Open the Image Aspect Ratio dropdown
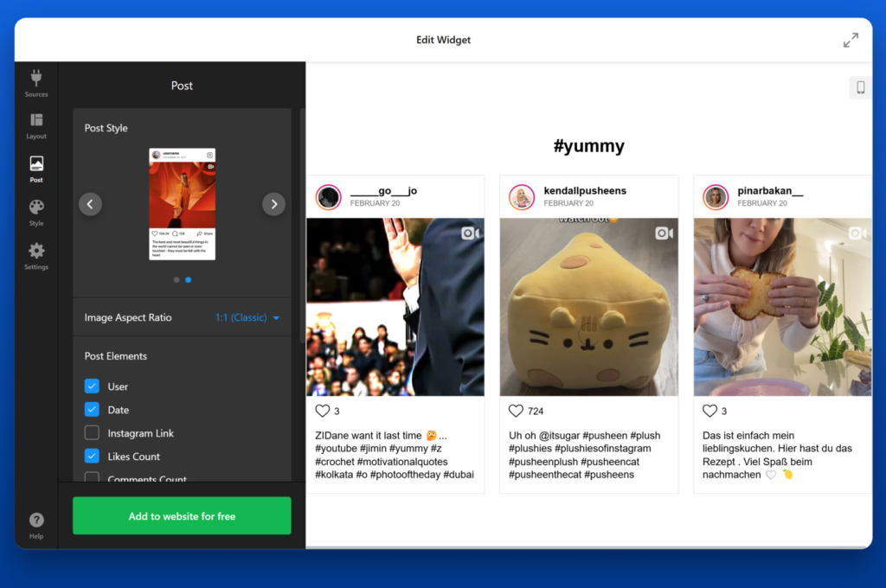The height and width of the screenshot is (588, 886). point(247,317)
